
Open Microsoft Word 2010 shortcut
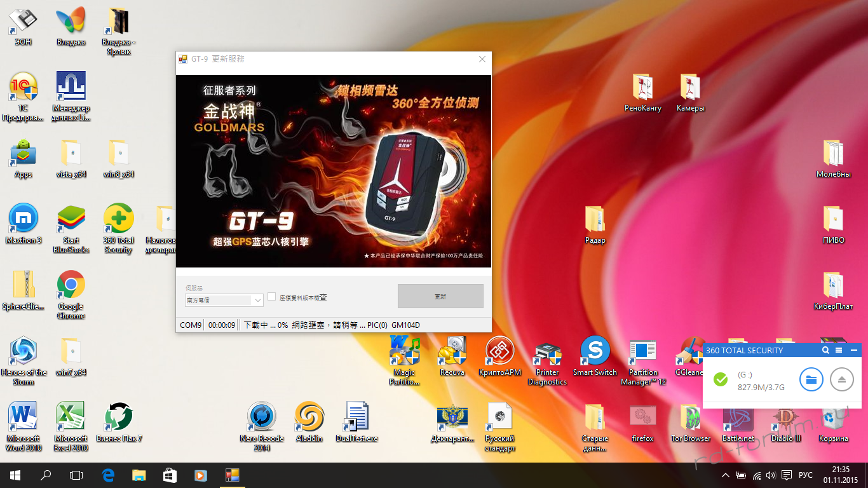(24, 417)
